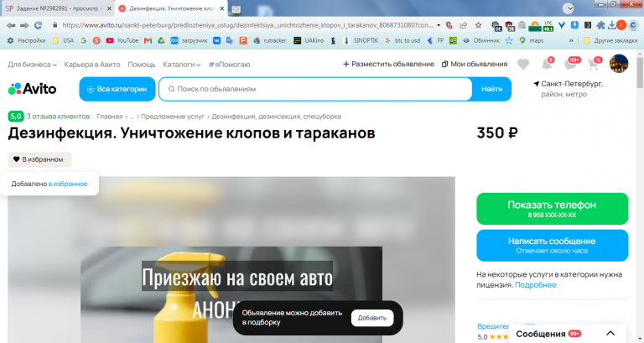Click the share page icon in address bar
The height and width of the screenshot is (343, 644).
coord(463,25)
